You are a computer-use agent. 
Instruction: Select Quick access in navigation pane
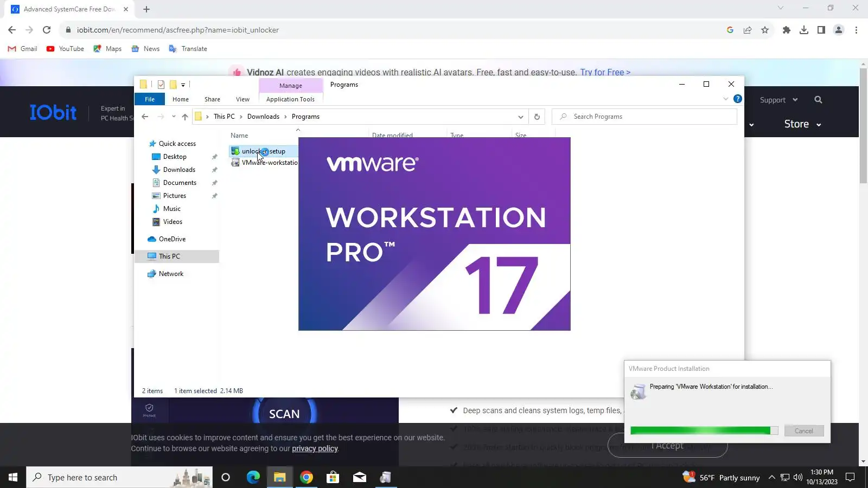(x=177, y=144)
